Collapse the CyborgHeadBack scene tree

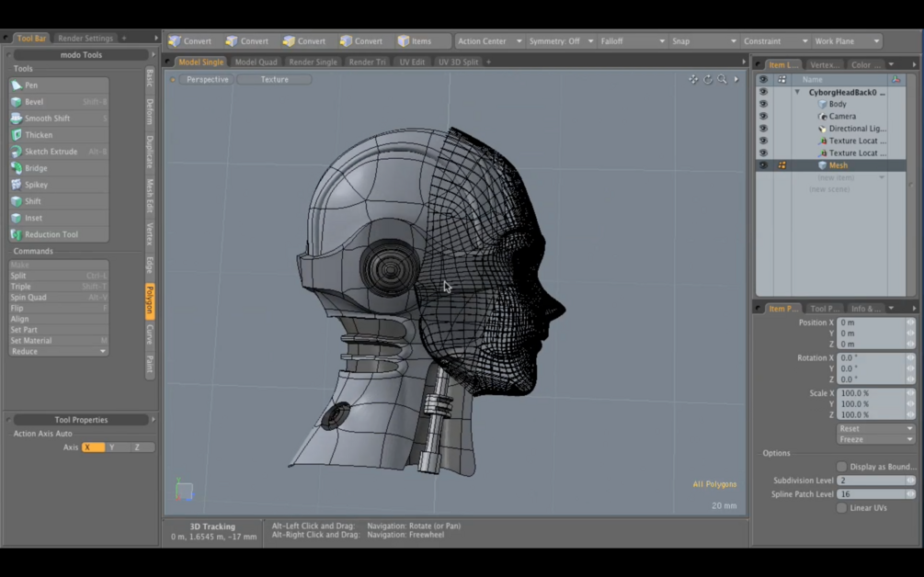click(797, 93)
